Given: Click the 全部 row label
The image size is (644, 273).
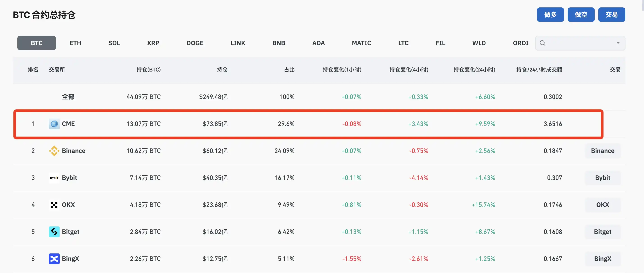Looking at the screenshot, I should click(x=68, y=97).
